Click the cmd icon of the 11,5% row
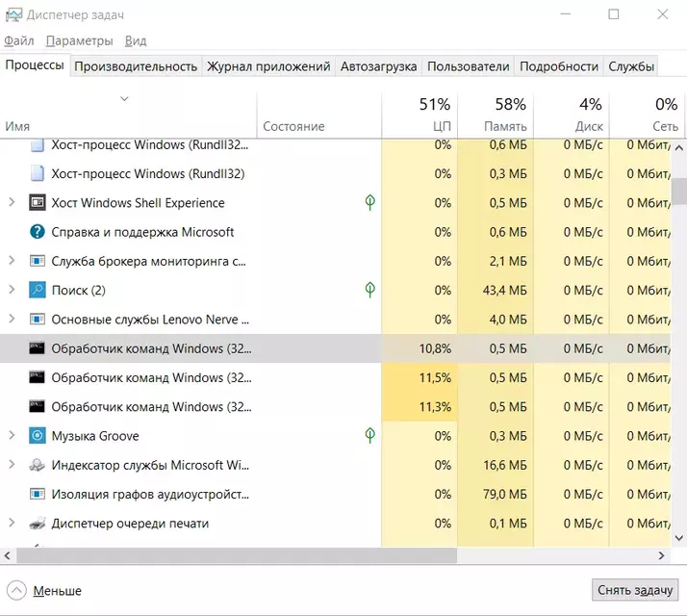The width and height of the screenshot is (687, 616). pyautogui.click(x=37, y=377)
